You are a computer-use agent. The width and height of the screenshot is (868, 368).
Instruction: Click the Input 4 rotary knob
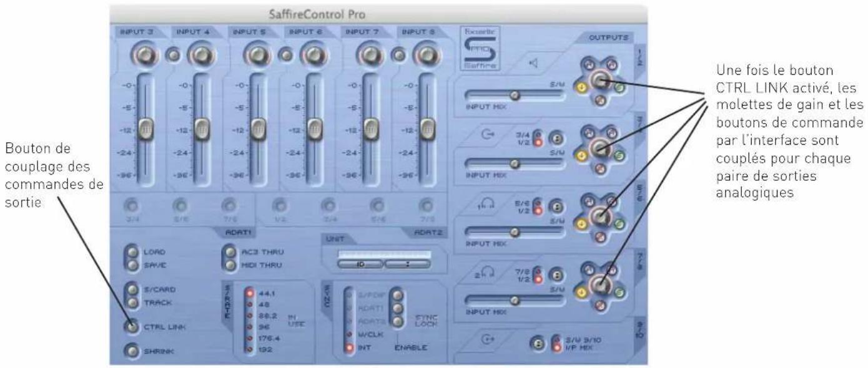(x=201, y=56)
